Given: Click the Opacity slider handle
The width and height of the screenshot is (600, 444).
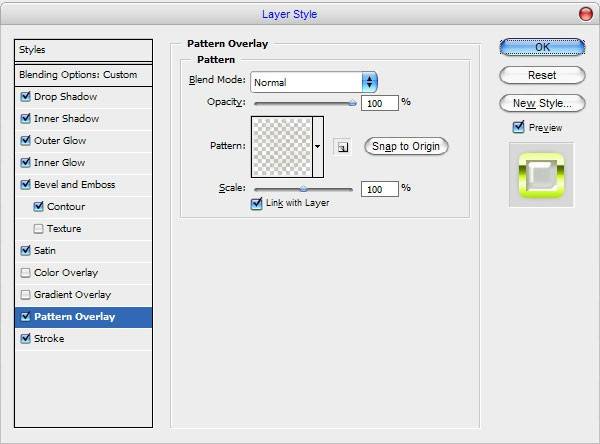Looking at the screenshot, I should click(352, 103).
